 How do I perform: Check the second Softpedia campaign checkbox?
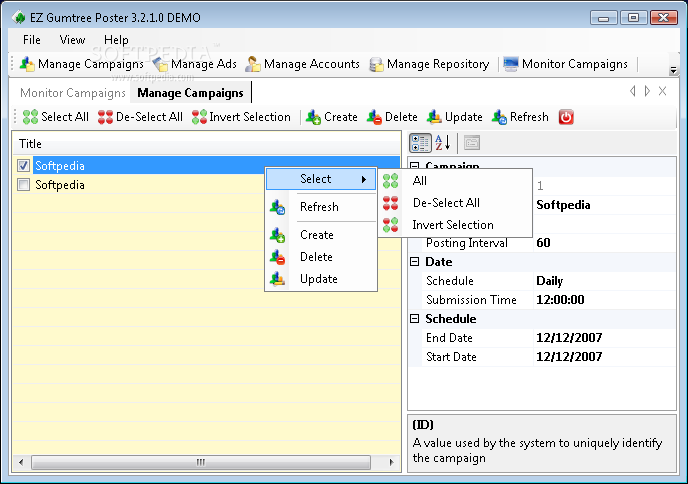(x=23, y=185)
